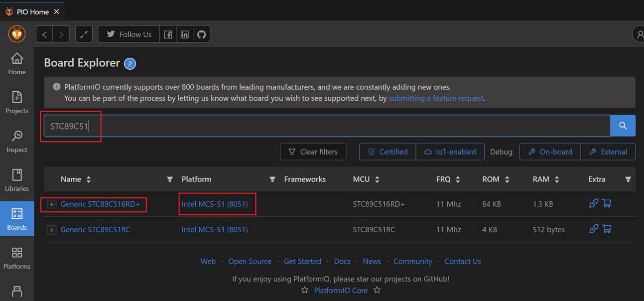Toggle the External debug filter

(608, 151)
